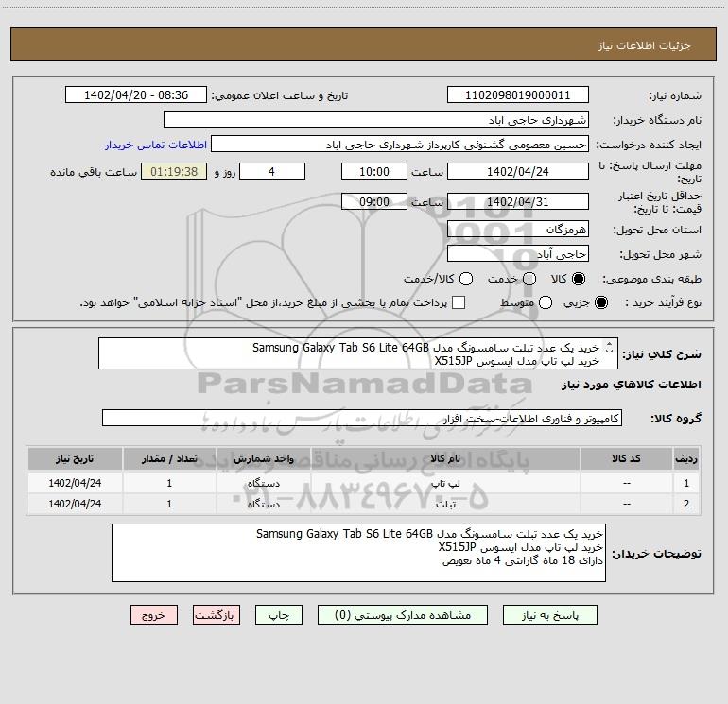Click the واحد شمارش column header

tap(263, 458)
